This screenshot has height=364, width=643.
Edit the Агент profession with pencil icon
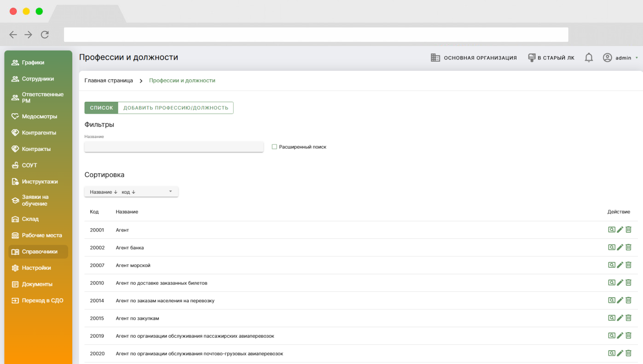(620, 230)
